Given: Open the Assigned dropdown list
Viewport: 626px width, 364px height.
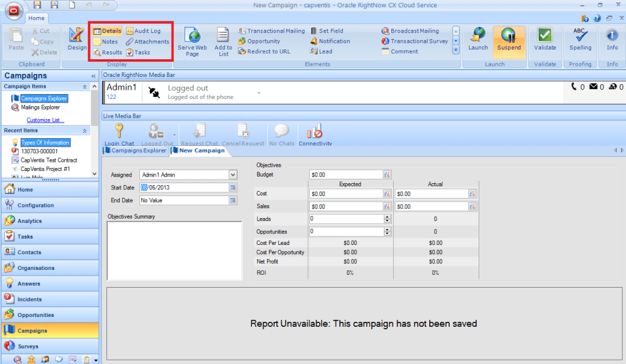Looking at the screenshot, I should (232, 175).
